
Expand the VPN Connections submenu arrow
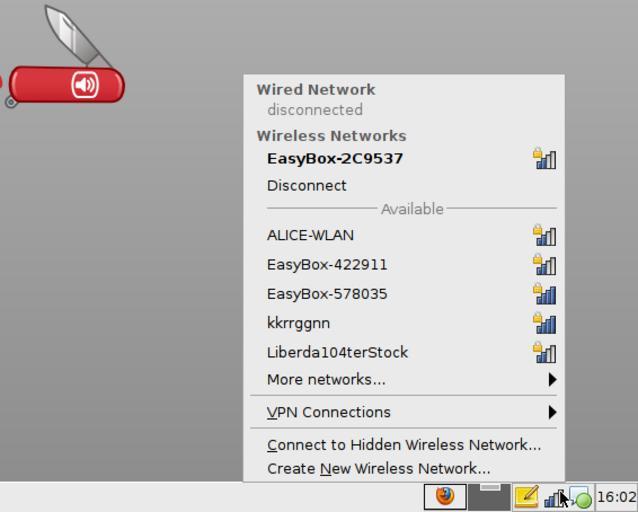tap(552, 412)
